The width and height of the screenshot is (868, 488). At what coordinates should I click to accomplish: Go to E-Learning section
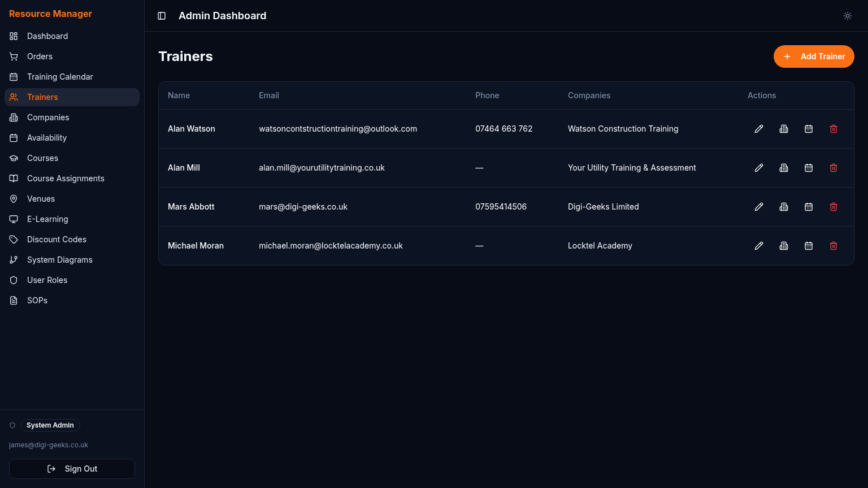[72, 219]
